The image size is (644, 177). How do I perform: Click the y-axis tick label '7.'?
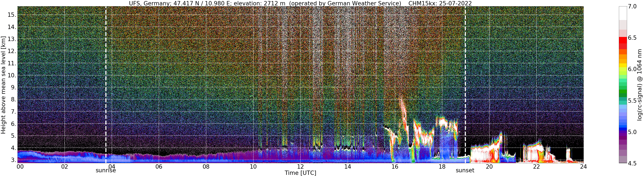[x=13, y=112]
